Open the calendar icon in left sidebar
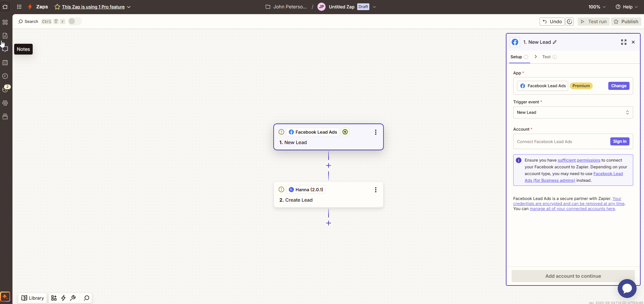 point(5,63)
